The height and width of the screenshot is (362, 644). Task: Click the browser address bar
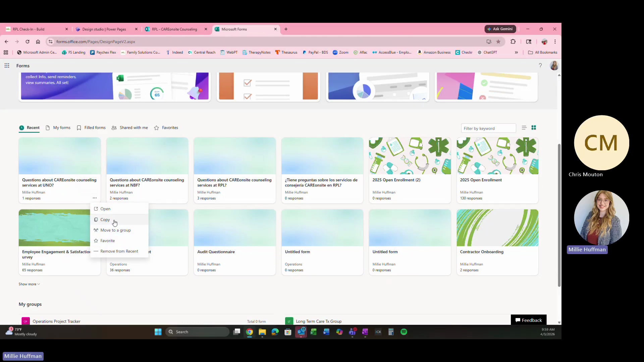pos(265,42)
